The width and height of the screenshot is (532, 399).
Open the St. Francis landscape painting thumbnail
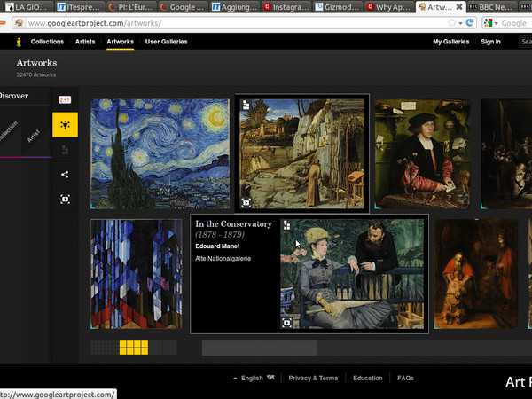(x=302, y=153)
